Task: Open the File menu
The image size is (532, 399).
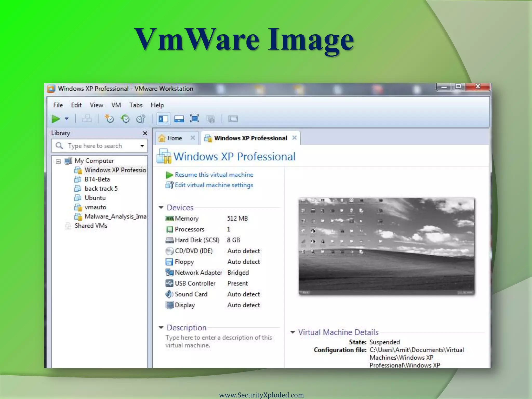Action: click(x=58, y=105)
